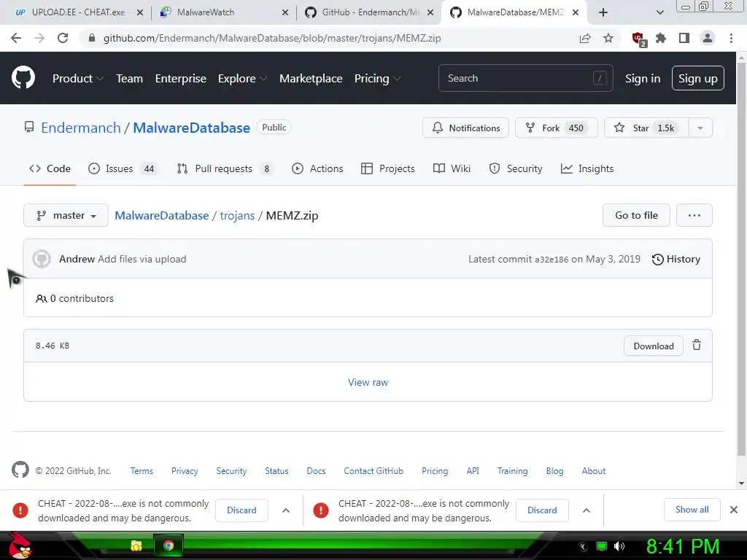Close the download bar
The width and height of the screenshot is (747, 560).
click(x=734, y=510)
